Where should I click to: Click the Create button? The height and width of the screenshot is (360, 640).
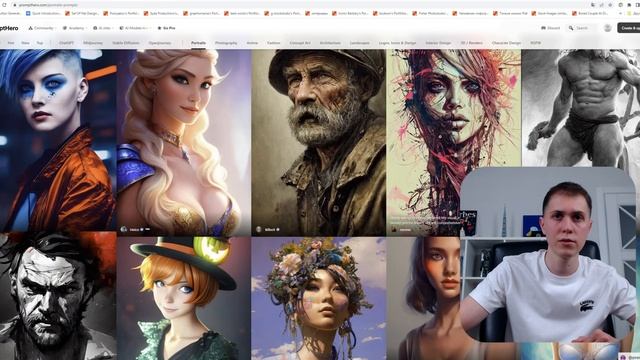pos(629,28)
